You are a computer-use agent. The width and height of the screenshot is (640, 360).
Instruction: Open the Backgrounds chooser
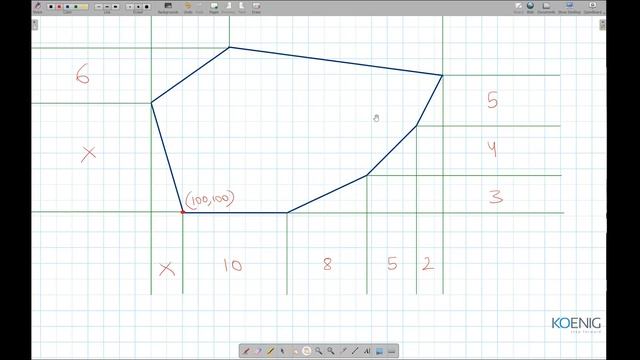pyautogui.click(x=168, y=7)
